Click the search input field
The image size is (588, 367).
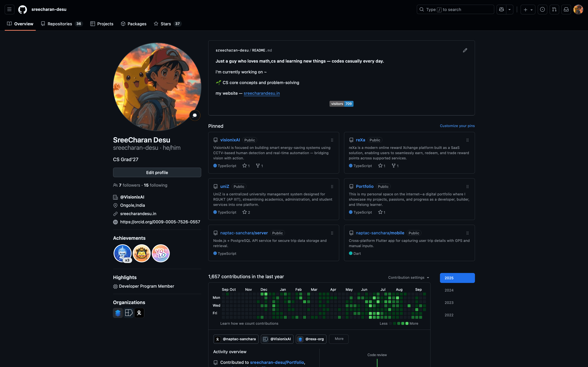(x=455, y=9)
